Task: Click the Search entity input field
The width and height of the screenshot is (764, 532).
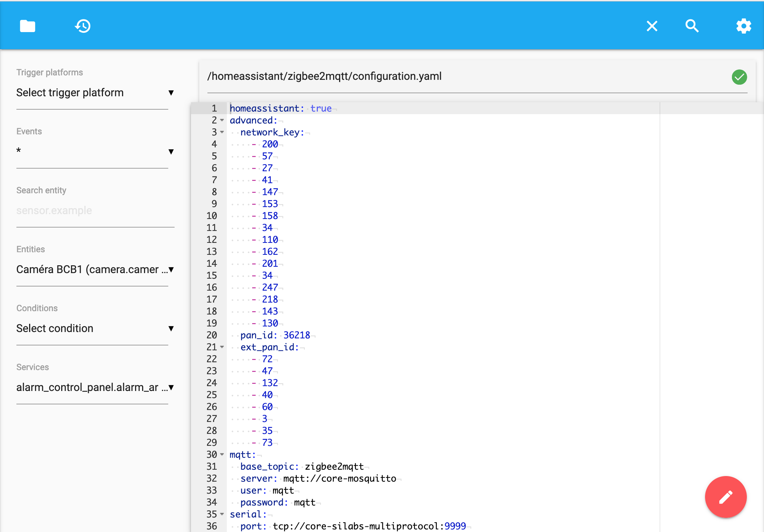Action: (x=95, y=210)
